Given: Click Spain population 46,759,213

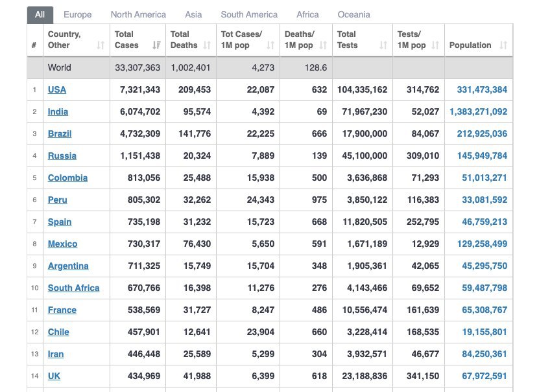Looking at the screenshot, I should click(485, 222).
